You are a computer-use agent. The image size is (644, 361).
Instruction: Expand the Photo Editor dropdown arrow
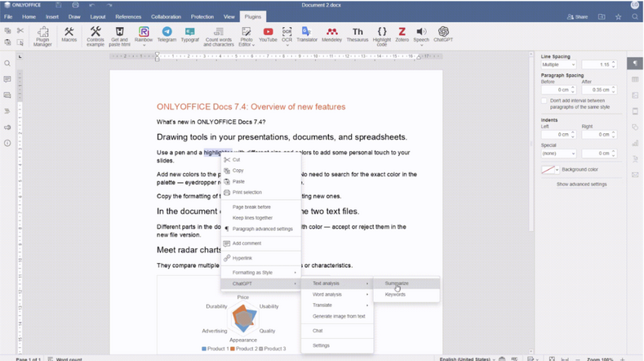pos(253,45)
